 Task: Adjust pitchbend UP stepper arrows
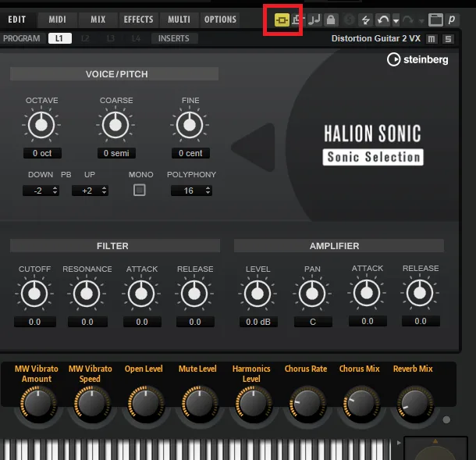tap(104, 191)
